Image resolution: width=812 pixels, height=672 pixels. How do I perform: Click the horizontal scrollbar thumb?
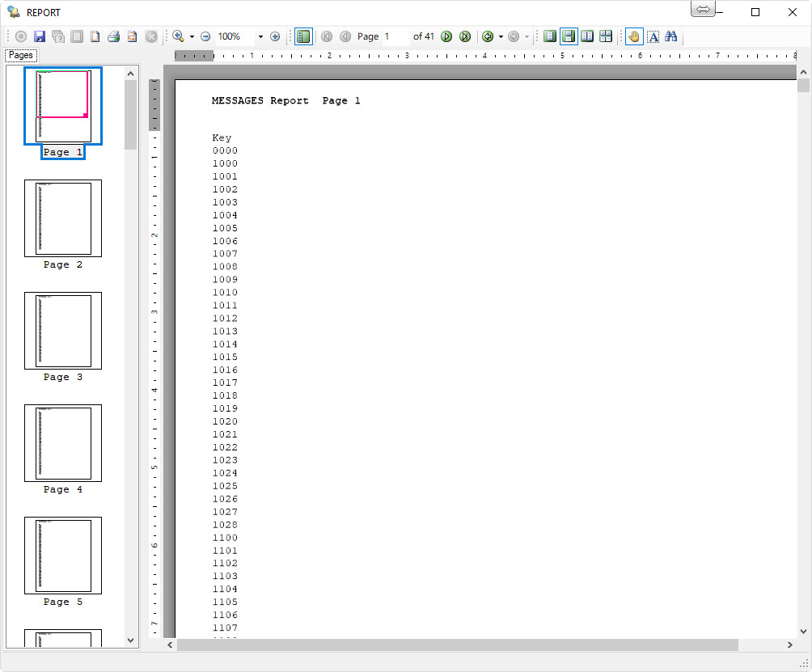pyautogui.click(x=457, y=645)
